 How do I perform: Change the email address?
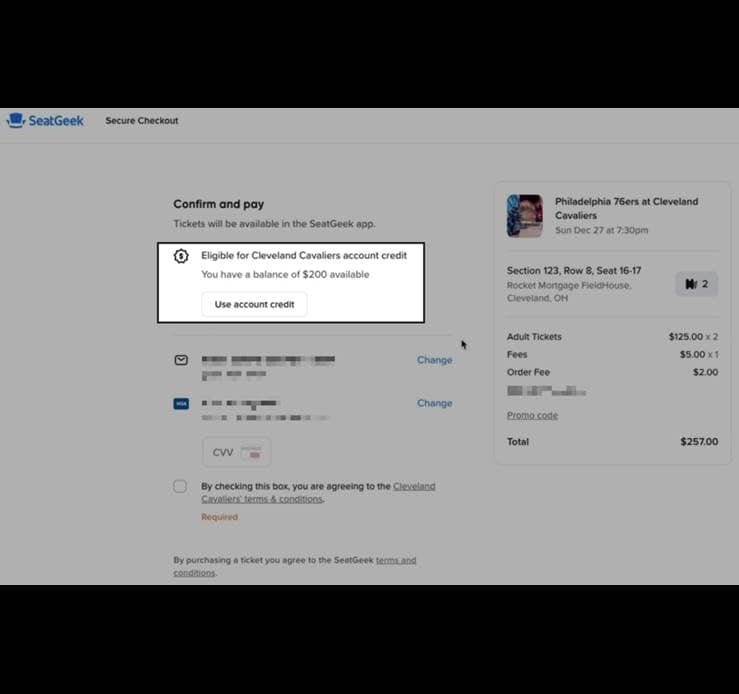point(435,360)
